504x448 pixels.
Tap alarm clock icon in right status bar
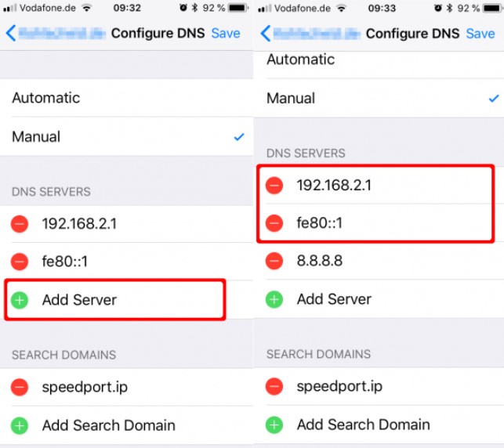pyautogui.click(x=438, y=8)
